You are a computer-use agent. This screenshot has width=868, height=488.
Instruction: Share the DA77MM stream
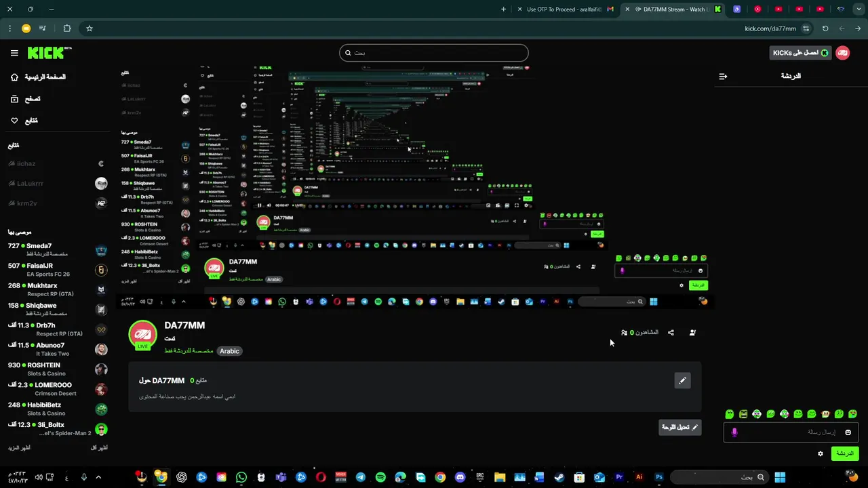point(671,333)
